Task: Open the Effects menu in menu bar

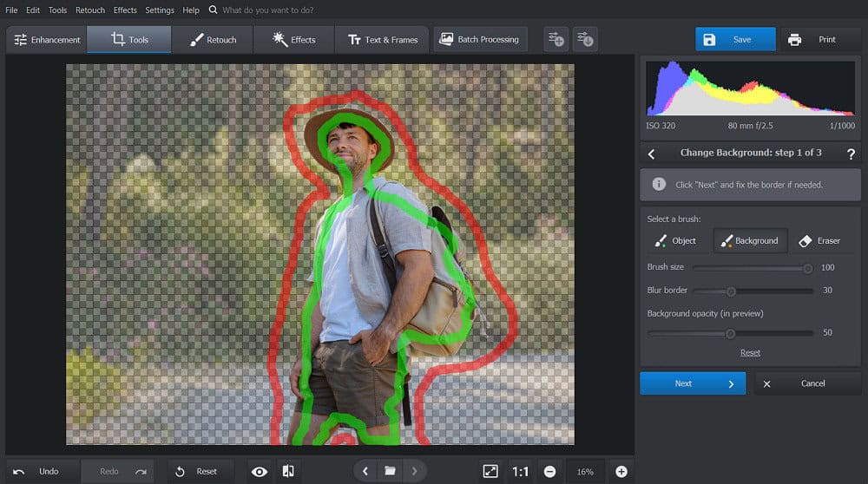Action: pos(125,10)
